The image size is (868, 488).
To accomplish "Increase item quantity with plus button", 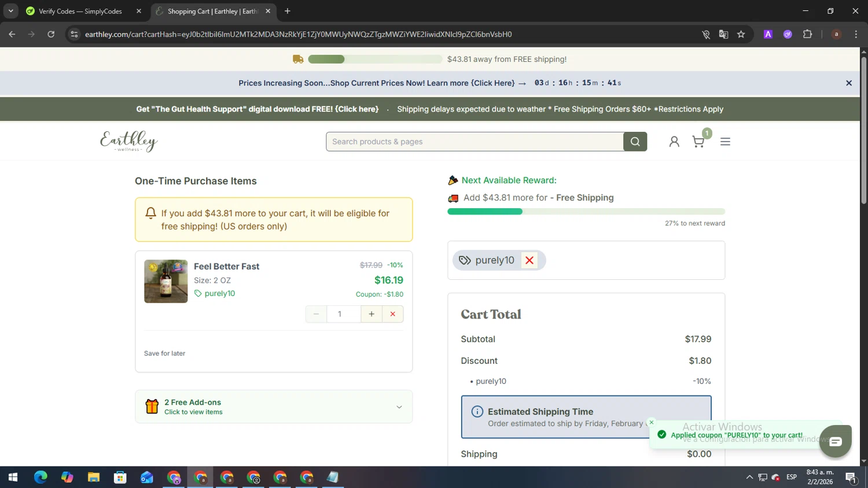I will click(x=372, y=314).
